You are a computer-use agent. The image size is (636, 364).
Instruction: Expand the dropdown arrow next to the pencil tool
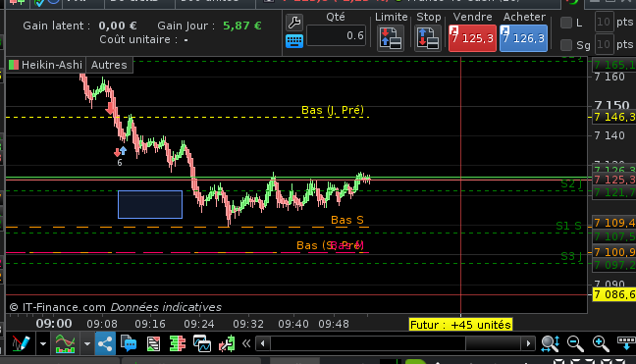43,343
